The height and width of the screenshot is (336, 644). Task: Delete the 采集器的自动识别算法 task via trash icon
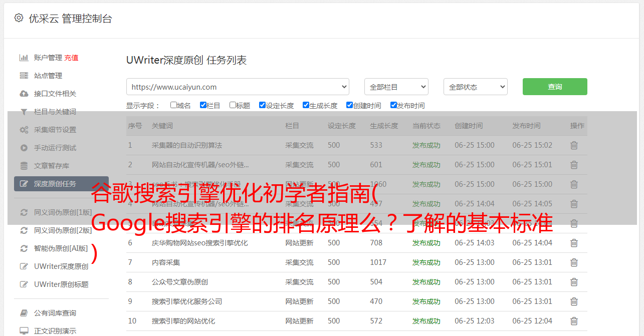[x=574, y=145]
